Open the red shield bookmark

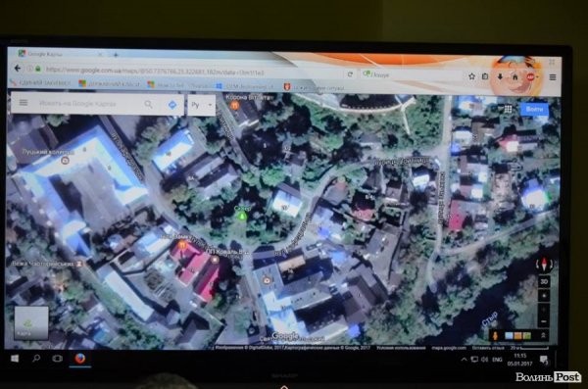point(315,88)
